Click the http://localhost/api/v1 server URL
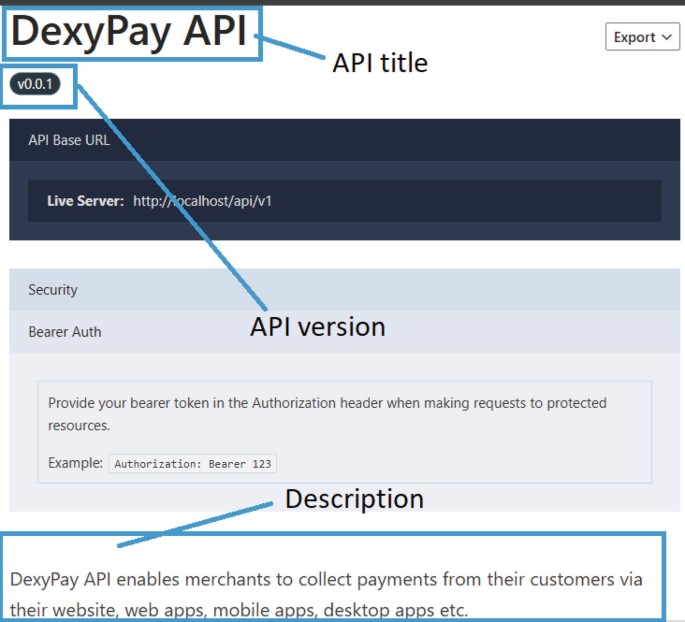The image size is (685, 622). pyautogui.click(x=202, y=201)
